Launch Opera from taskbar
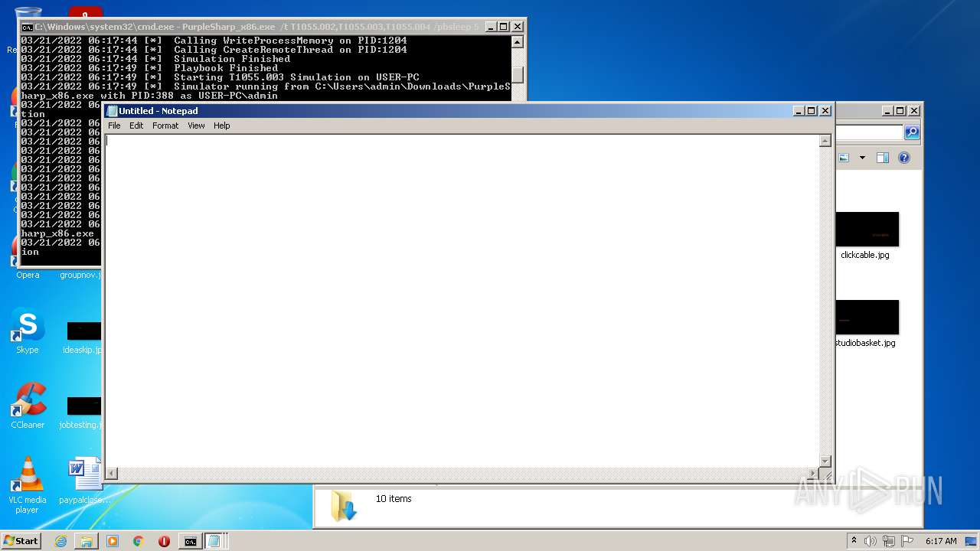The width and height of the screenshot is (980, 551). coord(164,541)
